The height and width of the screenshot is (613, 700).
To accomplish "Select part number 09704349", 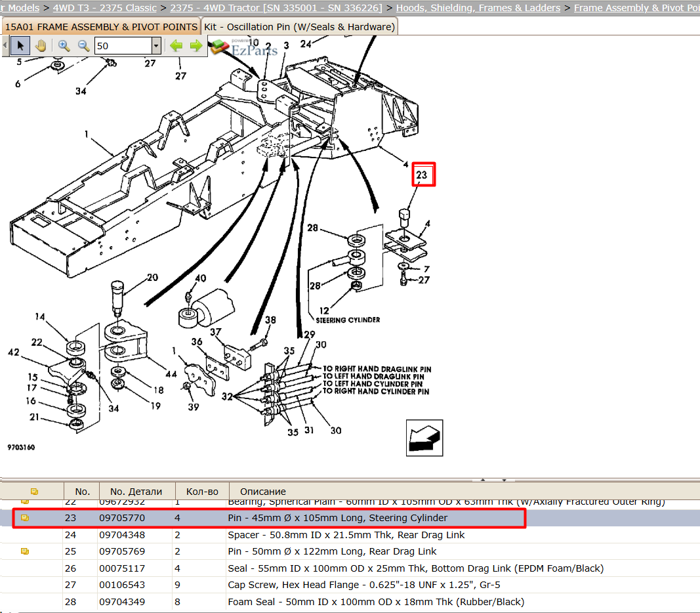I will (x=122, y=602).
